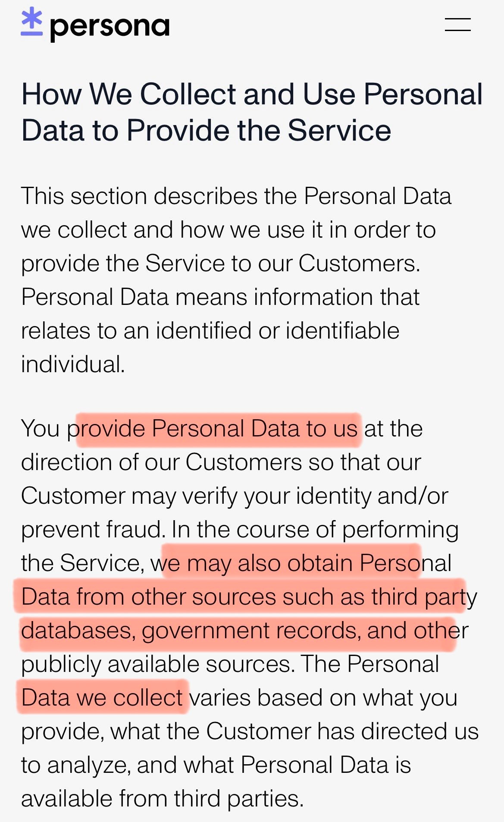The width and height of the screenshot is (504, 822).
Task: Click the "publicly available sources" text
Action: tap(158, 664)
